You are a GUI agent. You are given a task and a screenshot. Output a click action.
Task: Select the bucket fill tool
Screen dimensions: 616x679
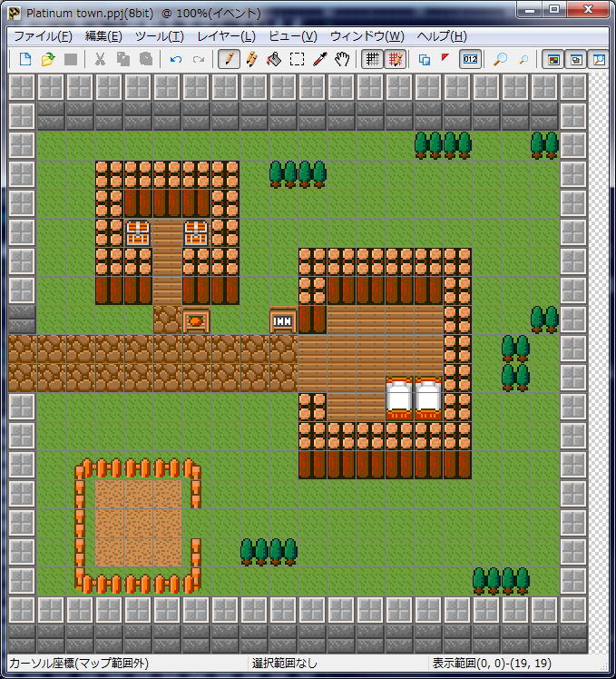click(x=274, y=59)
